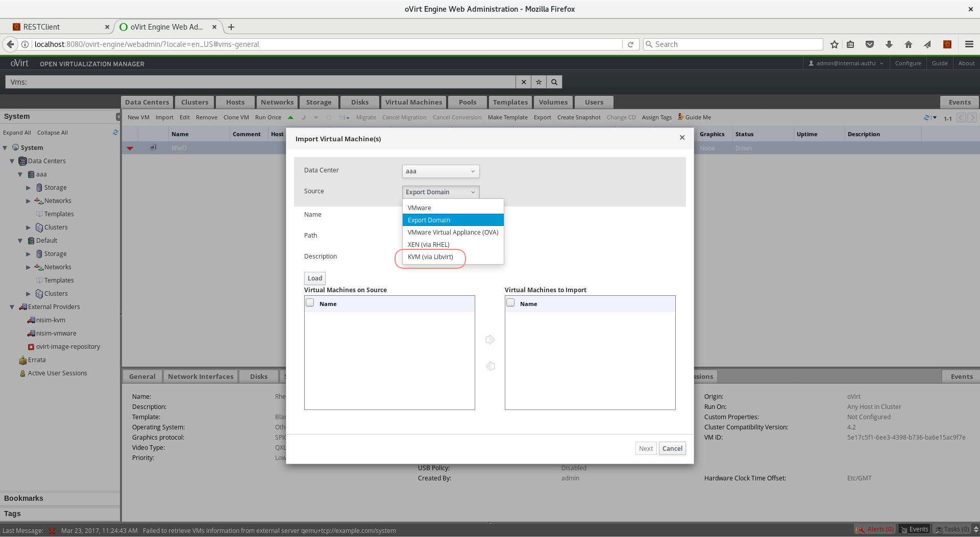Clear the Vms search with X icon
Screen dimensions: 980x537
pos(523,82)
